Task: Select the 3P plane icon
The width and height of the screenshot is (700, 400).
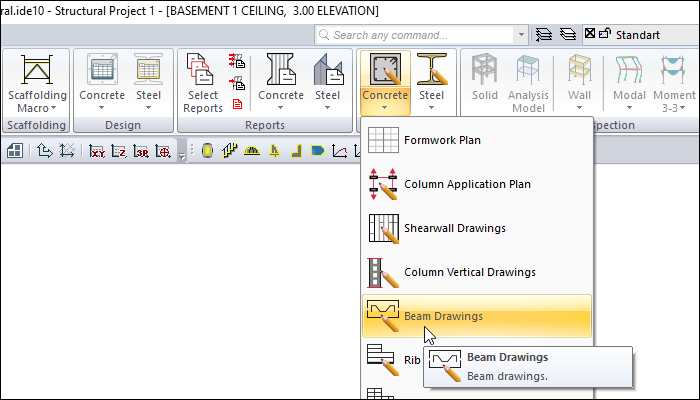Action: click(x=141, y=151)
